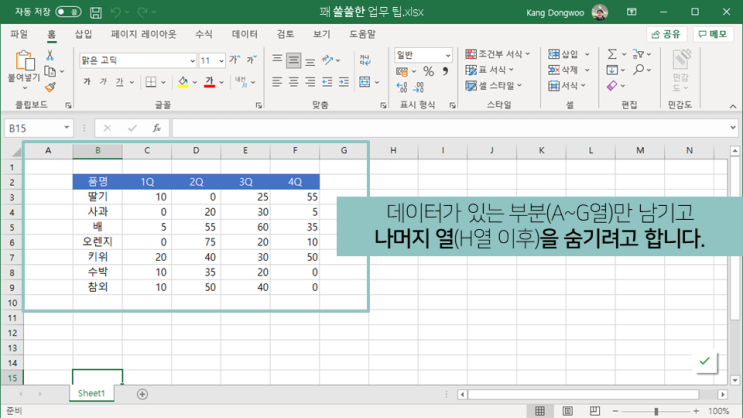Click the merge and center icon
This screenshot has height=418, width=743.
[x=365, y=82]
